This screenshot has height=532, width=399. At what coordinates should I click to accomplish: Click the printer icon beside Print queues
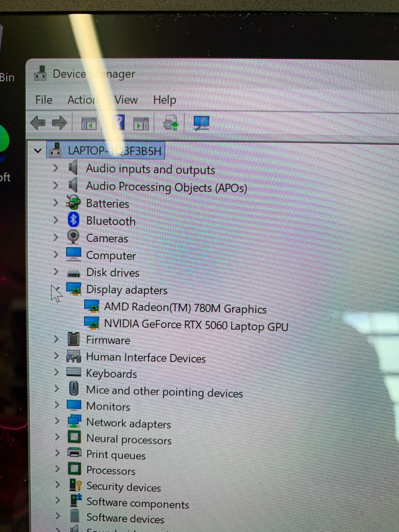pos(74,453)
